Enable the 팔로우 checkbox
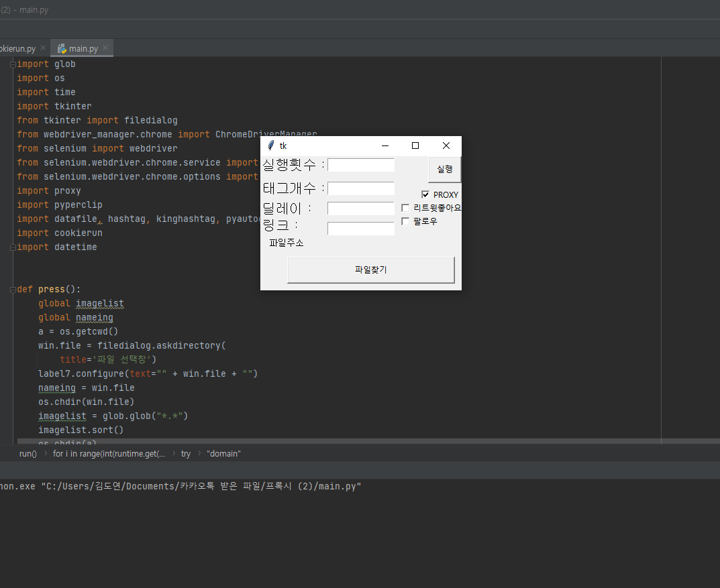The image size is (720, 588). (405, 221)
